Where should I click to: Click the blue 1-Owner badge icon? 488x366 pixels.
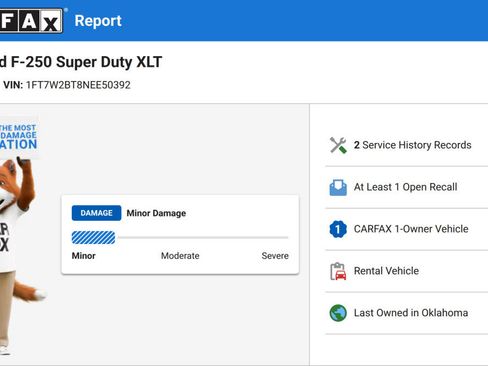(x=338, y=229)
